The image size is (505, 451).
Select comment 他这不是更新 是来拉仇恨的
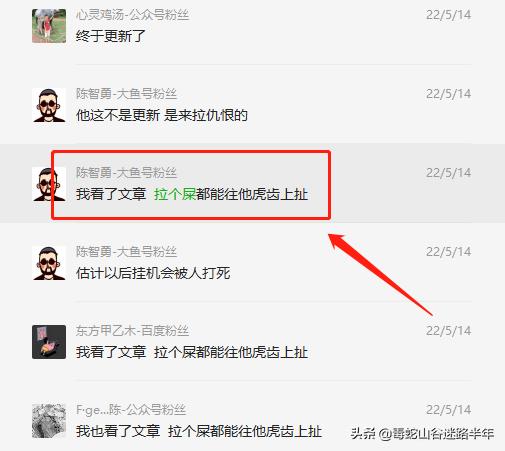point(162,115)
